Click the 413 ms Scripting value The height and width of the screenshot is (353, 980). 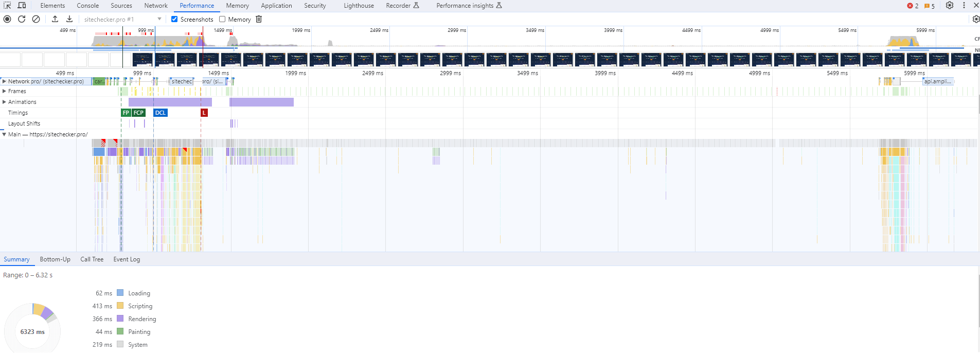click(x=102, y=306)
